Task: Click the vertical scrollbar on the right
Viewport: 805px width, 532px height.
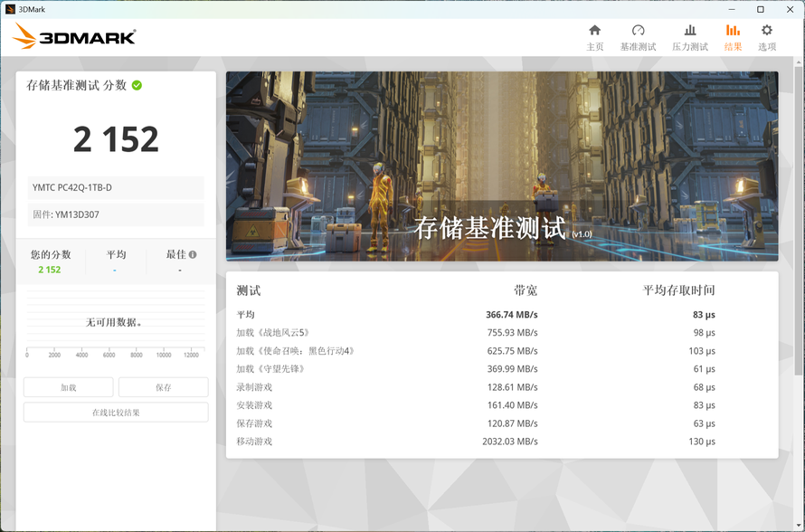Action: pyautogui.click(x=799, y=221)
